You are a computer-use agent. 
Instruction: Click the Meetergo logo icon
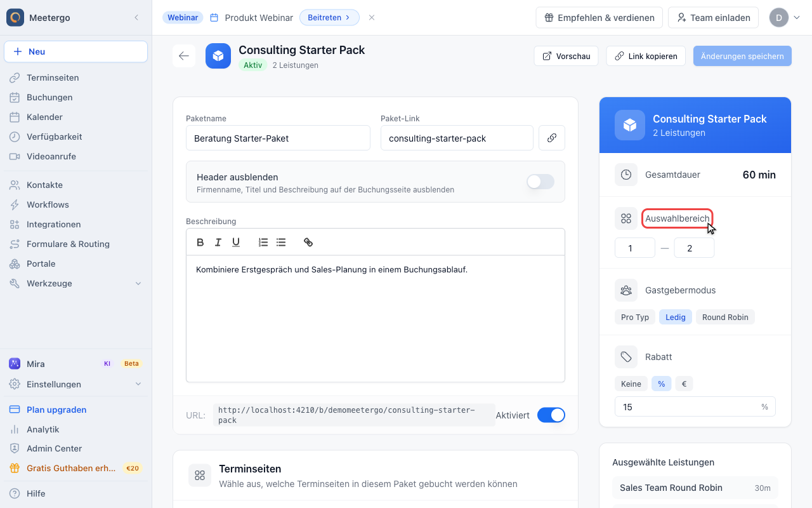[15, 17]
